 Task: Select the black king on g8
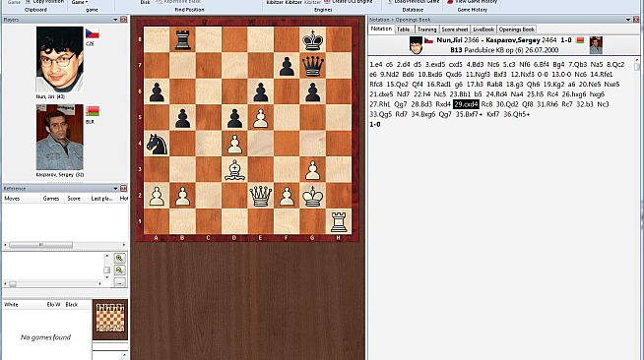[x=312, y=39]
